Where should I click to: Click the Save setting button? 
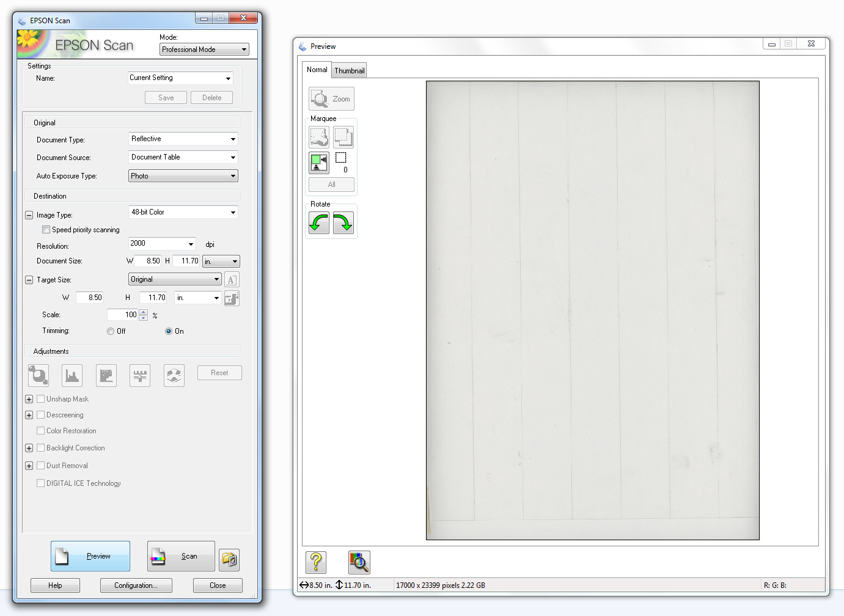point(166,98)
